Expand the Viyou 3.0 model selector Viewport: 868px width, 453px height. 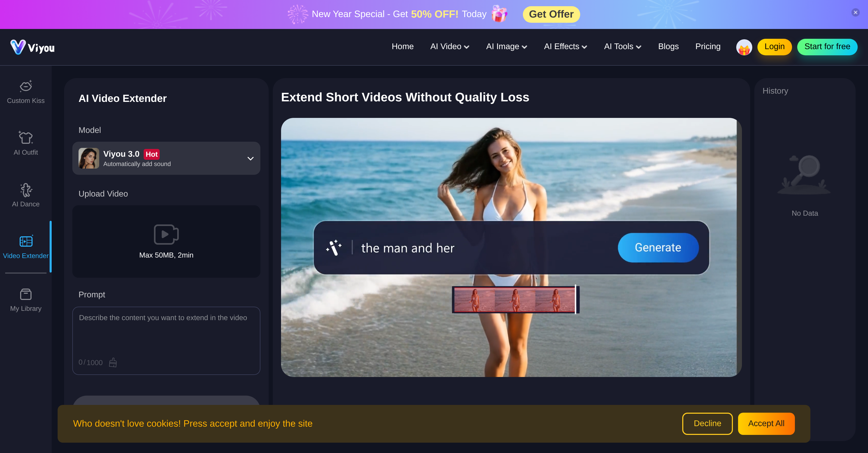tap(250, 158)
